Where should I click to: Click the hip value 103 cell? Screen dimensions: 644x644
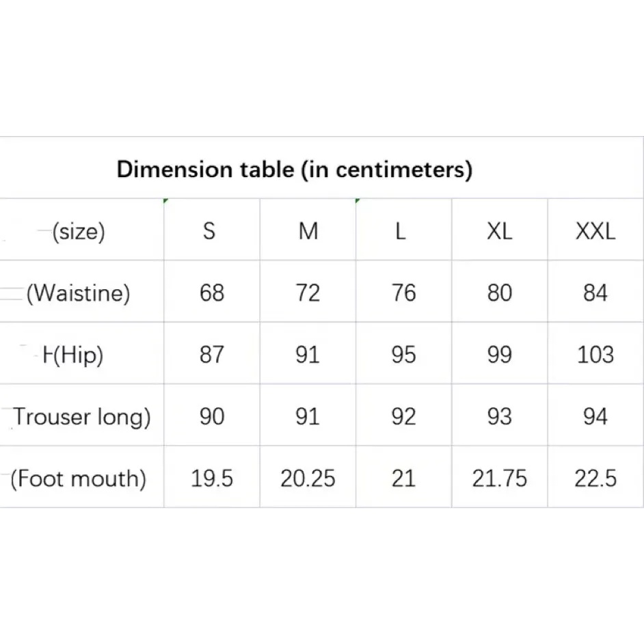pos(595,355)
